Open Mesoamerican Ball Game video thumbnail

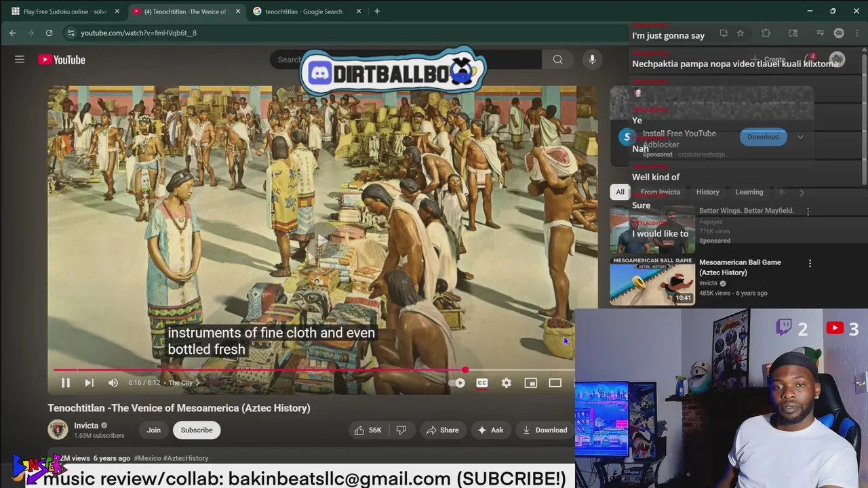tap(652, 281)
